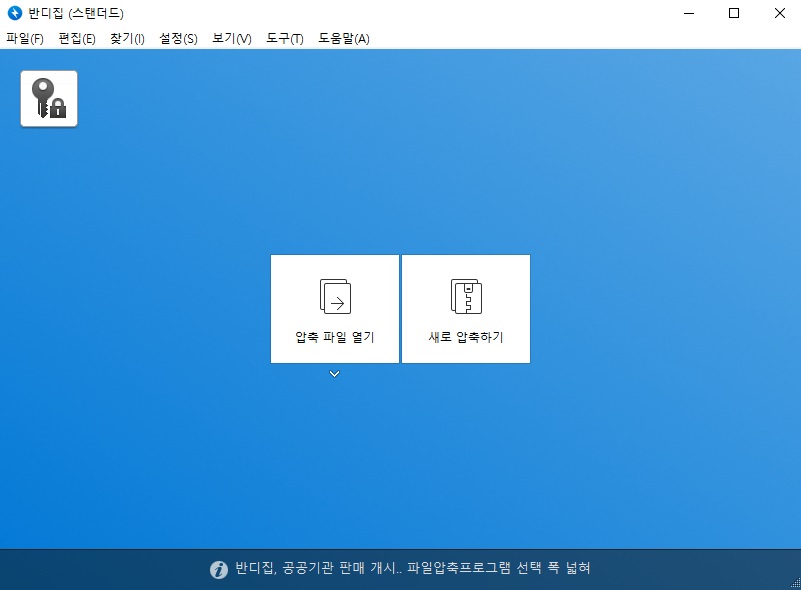Click the info icon in the status bar

pos(219,568)
